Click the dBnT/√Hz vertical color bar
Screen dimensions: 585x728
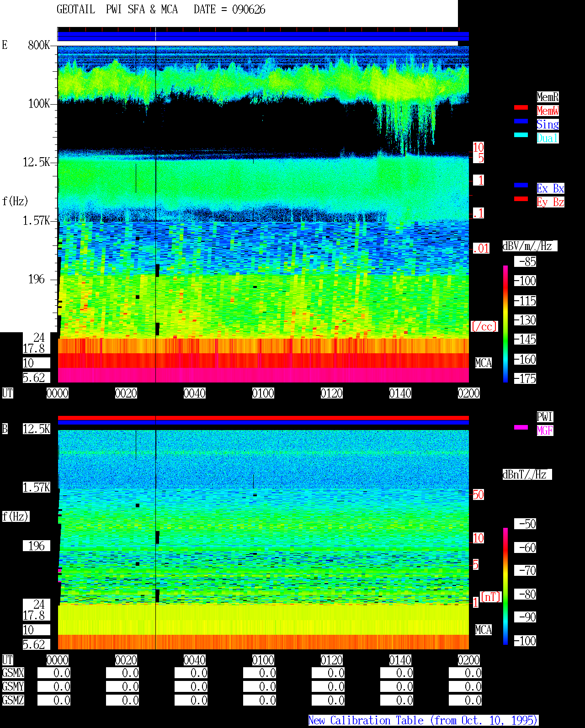point(505,586)
